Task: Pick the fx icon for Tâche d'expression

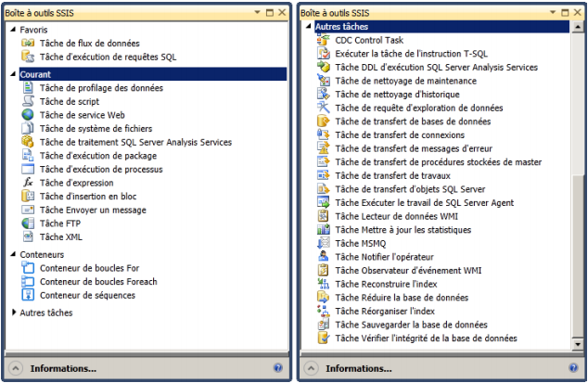Action: point(28,183)
